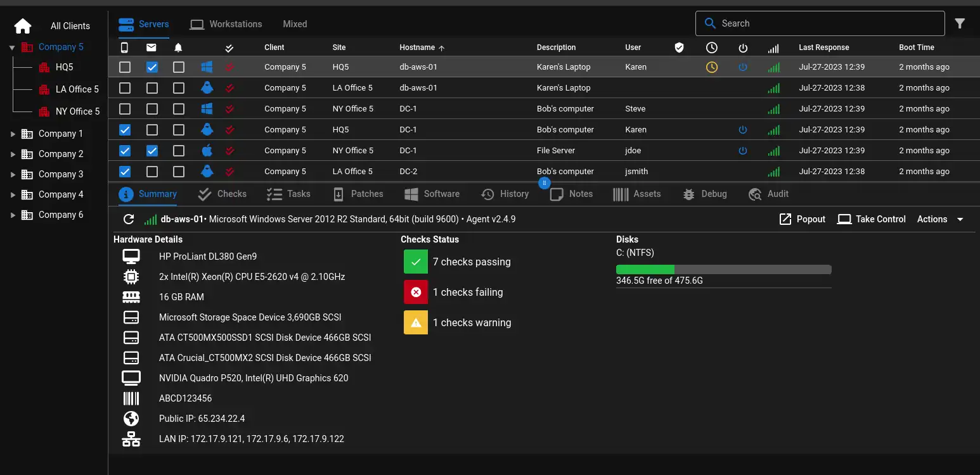Click the refresh icon next to db-aws-01
Viewport: 980px width, 475px height.
click(129, 219)
